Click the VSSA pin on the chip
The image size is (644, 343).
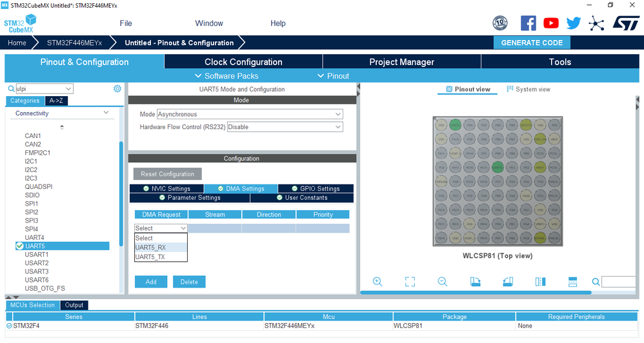526,196
